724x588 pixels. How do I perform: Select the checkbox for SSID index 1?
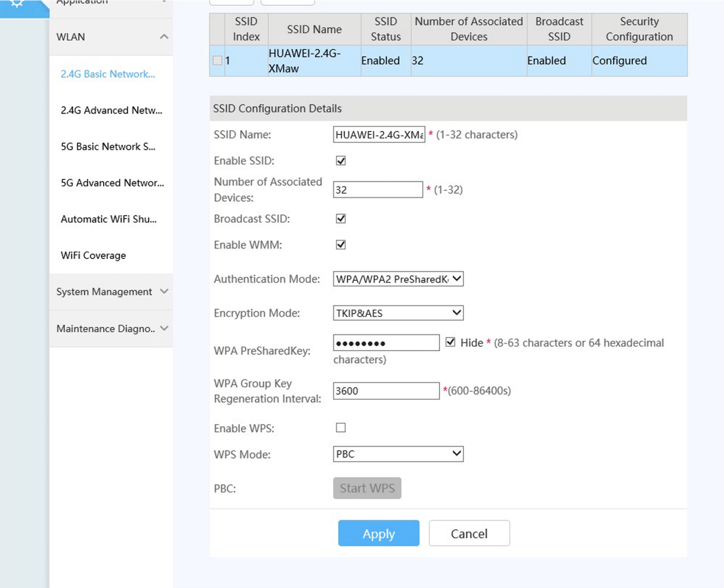click(x=218, y=61)
